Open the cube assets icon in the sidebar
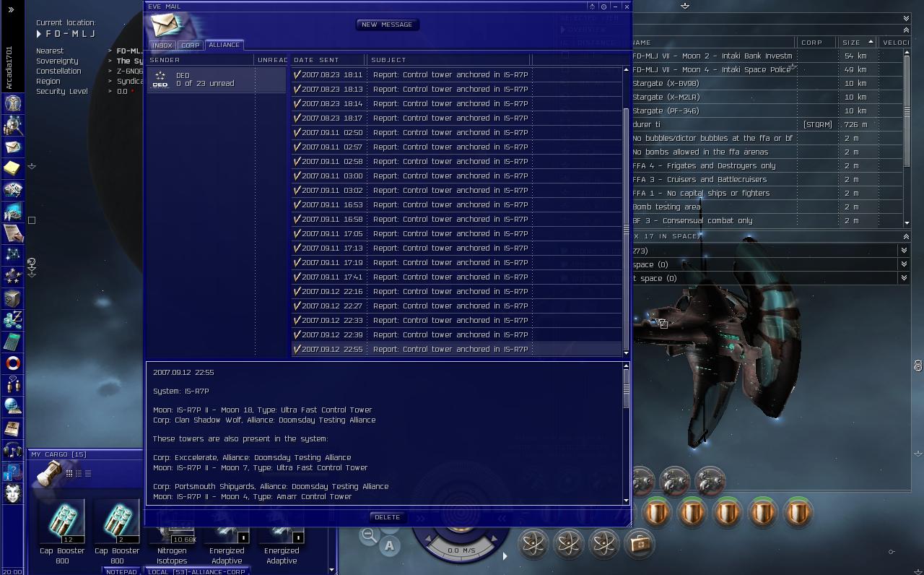This screenshot has height=575, width=924. coord(12,298)
